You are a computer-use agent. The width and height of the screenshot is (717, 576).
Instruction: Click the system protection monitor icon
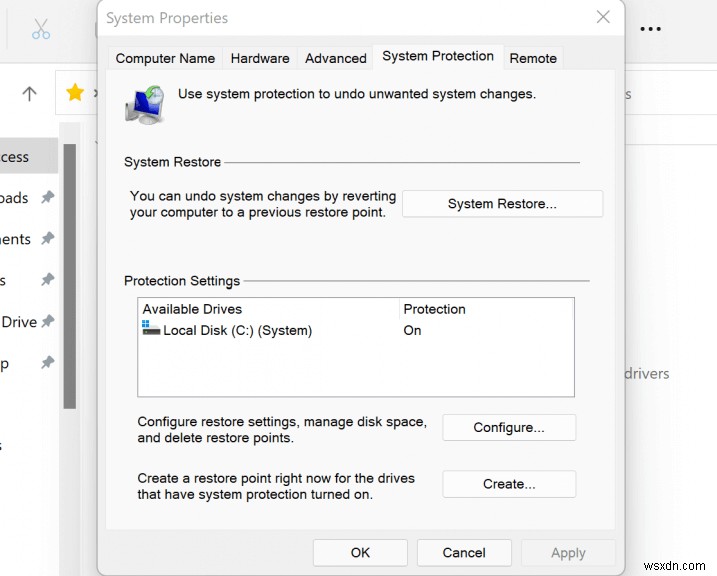[x=145, y=105]
